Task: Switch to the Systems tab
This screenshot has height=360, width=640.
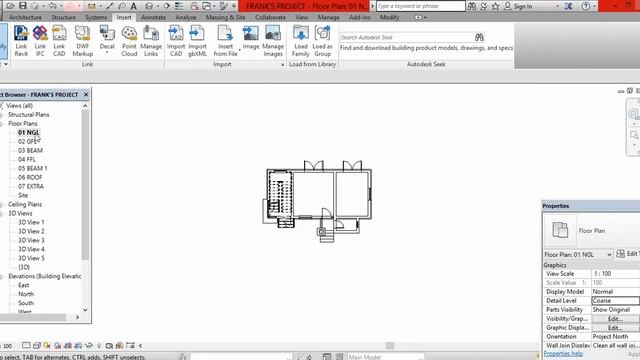Action: click(x=96, y=18)
